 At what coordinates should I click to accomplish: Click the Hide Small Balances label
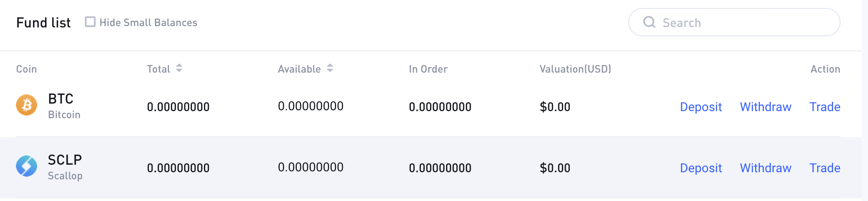[x=148, y=23]
